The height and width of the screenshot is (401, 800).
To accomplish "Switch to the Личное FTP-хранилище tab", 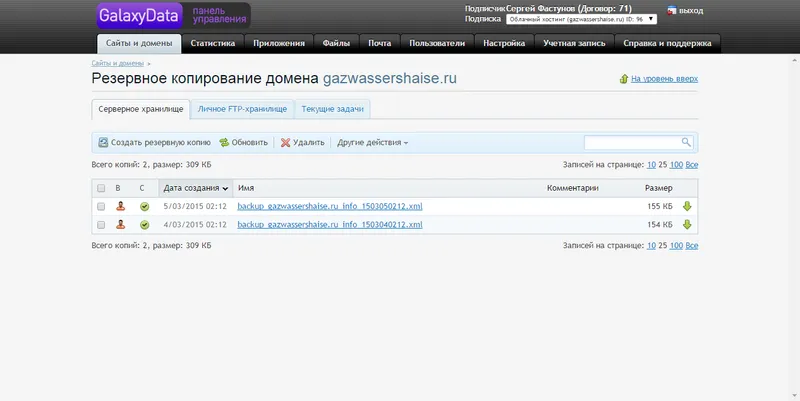I will [x=242, y=109].
